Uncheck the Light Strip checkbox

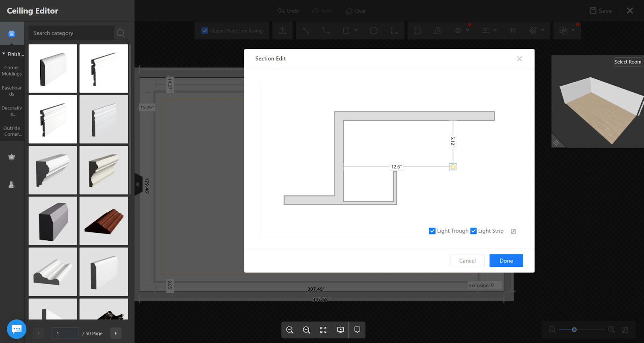pyautogui.click(x=473, y=231)
